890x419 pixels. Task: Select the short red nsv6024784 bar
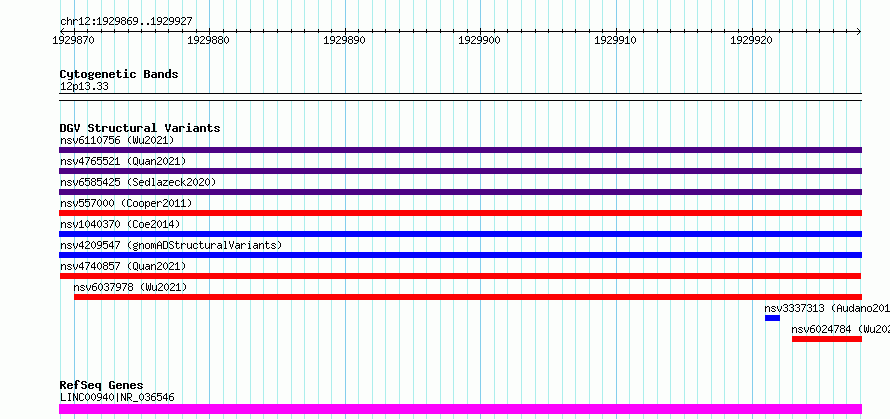pos(827,339)
